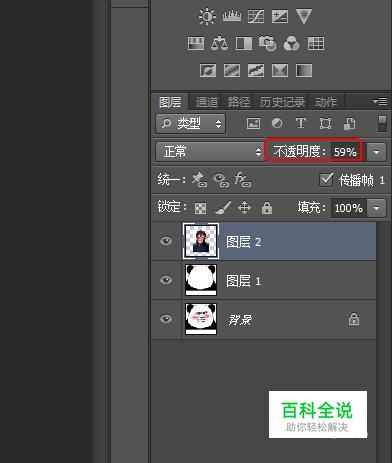392x463 pixels.
Task: Add a Hue/Saturation adjustment
Action: [196, 43]
